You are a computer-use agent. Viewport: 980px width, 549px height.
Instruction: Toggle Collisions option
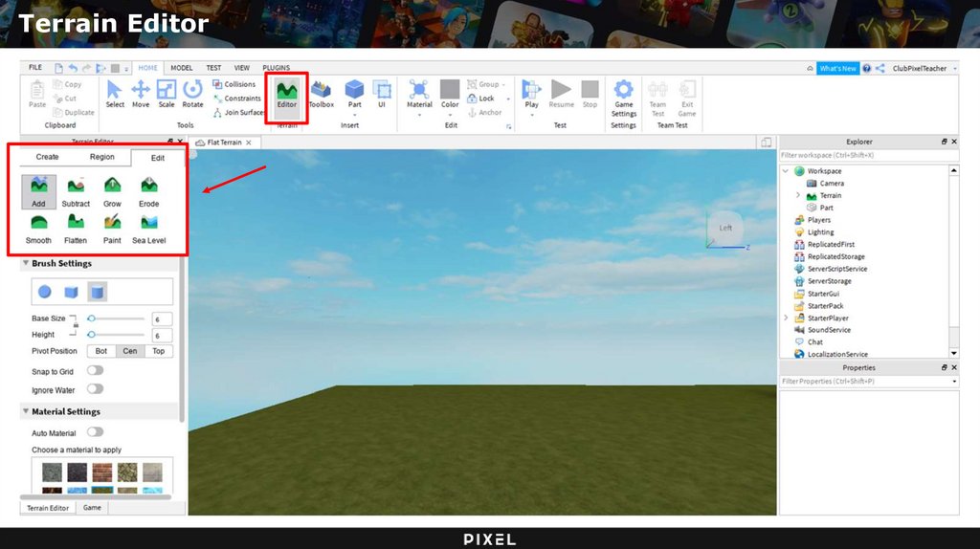(x=234, y=84)
